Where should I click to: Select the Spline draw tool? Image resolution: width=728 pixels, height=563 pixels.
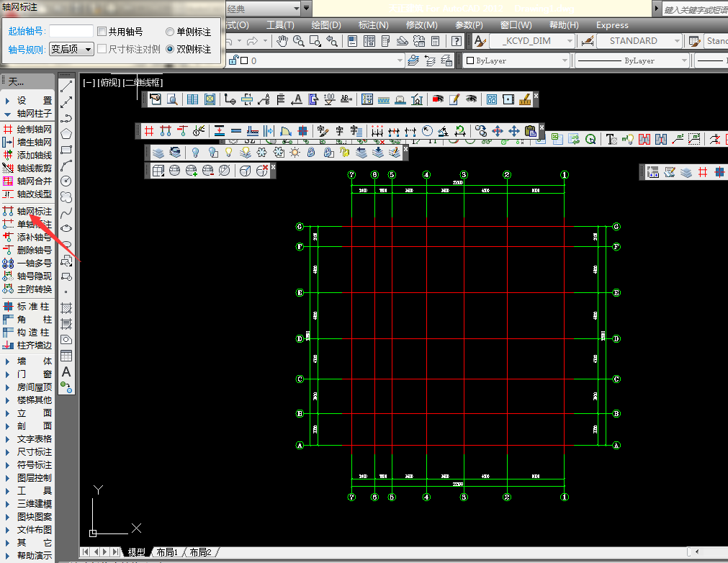66,212
